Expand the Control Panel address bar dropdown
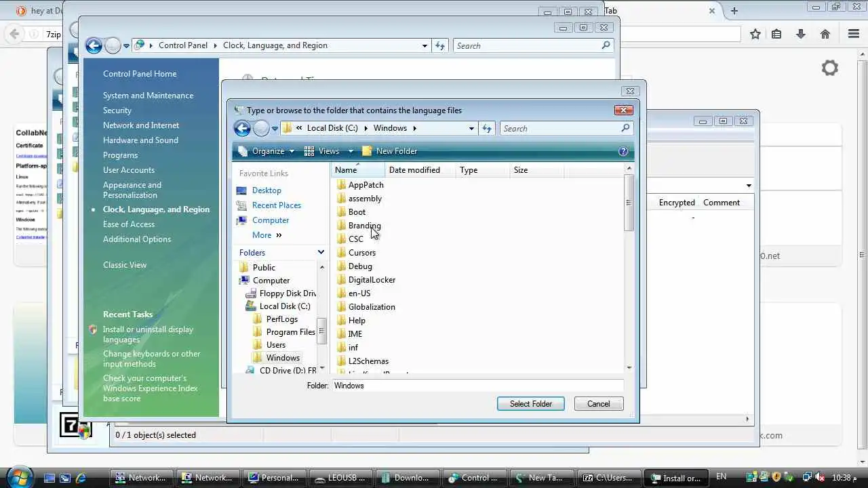868x488 pixels. point(425,45)
